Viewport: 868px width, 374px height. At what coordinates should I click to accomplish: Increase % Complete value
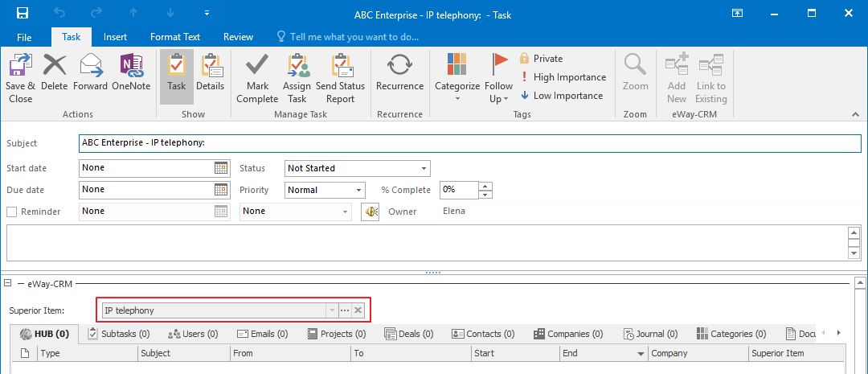click(x=485, y=186)
